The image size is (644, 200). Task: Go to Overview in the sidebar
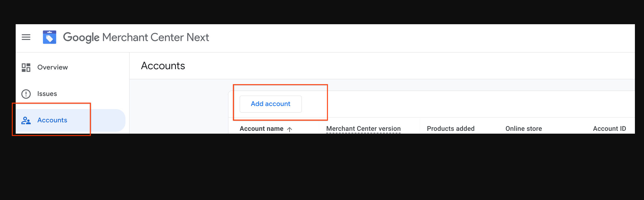pos(52,67)
